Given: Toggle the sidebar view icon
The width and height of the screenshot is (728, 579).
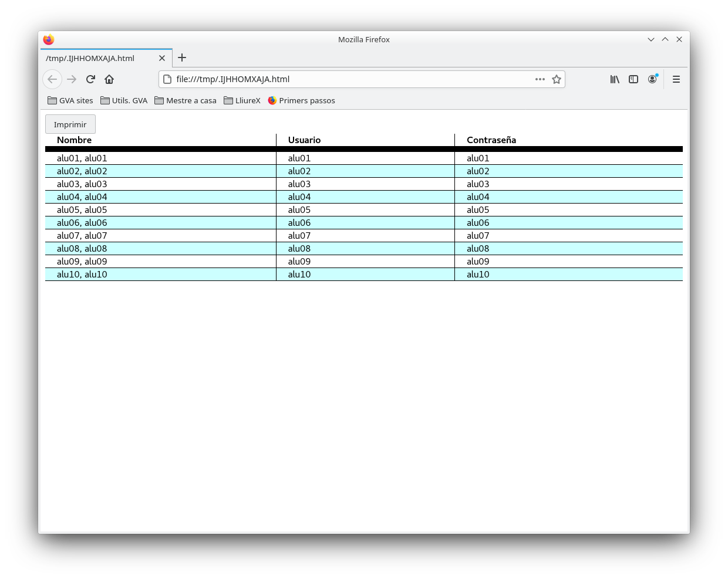Looking at the screenshot, I should 633,79.
